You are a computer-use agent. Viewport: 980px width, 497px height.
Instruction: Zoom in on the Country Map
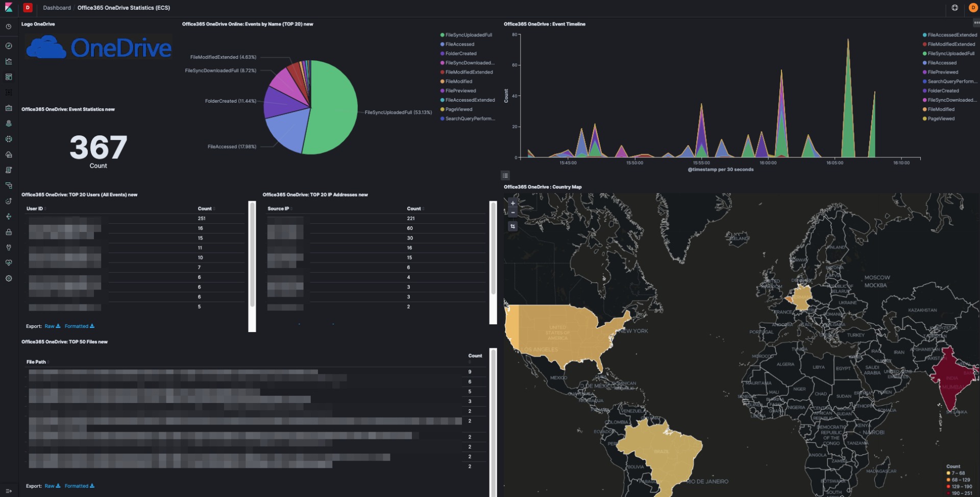[513, 203]
